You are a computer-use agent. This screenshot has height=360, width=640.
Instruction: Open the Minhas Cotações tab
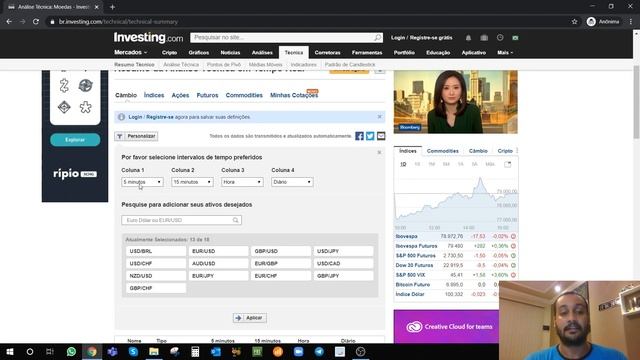[294, 95]
